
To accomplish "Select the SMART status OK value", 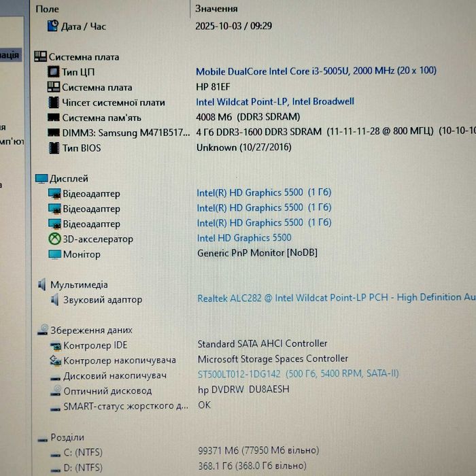I will click(x=204, y=405).
